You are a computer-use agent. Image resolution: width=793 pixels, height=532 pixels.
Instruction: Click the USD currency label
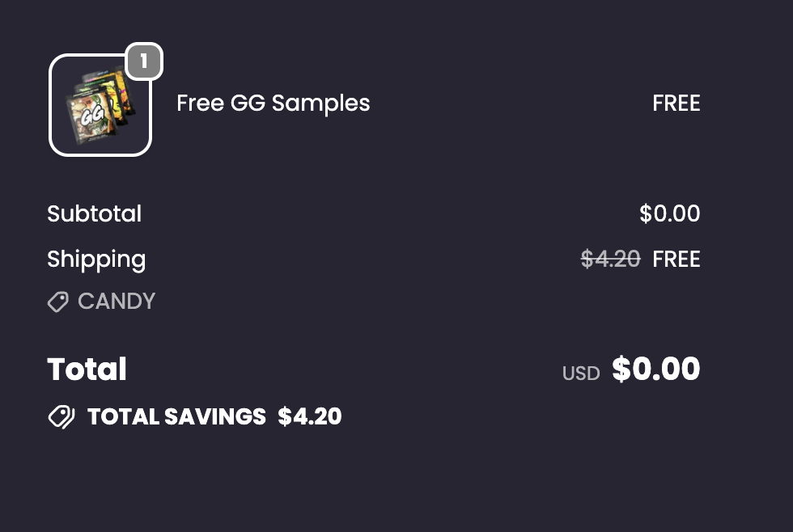581,374
